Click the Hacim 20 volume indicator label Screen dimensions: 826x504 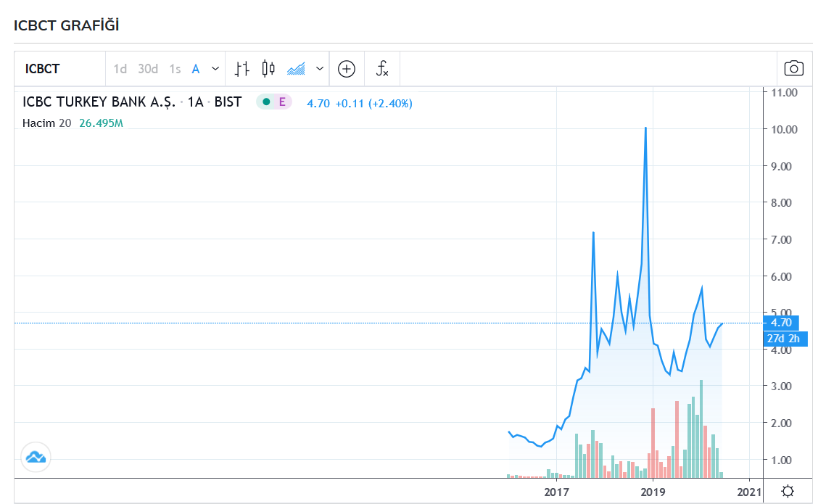coord(47,123)
